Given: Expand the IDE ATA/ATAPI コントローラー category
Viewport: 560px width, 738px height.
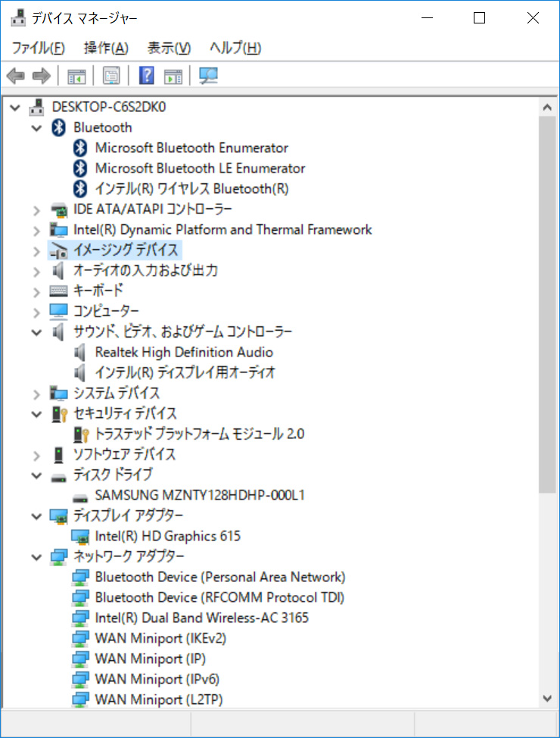Looking at the screenshot, I should tap(37, 210).
